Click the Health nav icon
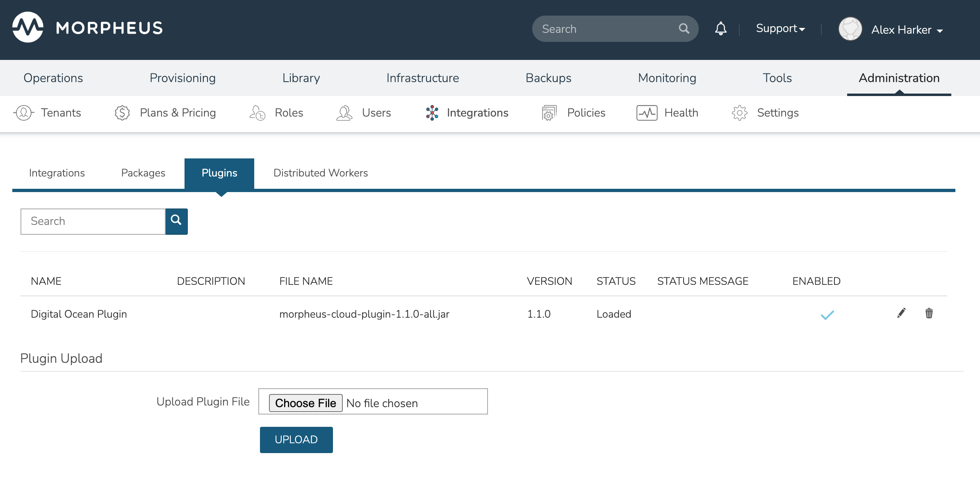980x481 pixels. (x=646, y=112)
